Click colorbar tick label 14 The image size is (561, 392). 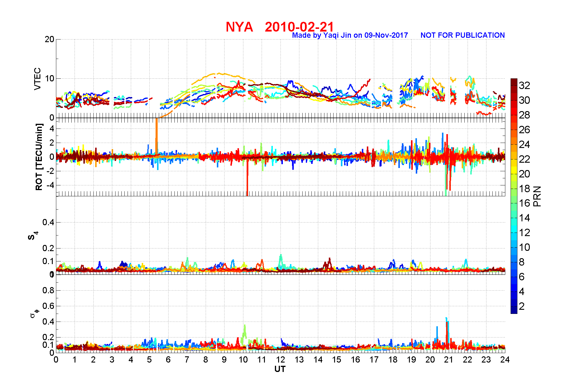point(524,218)
